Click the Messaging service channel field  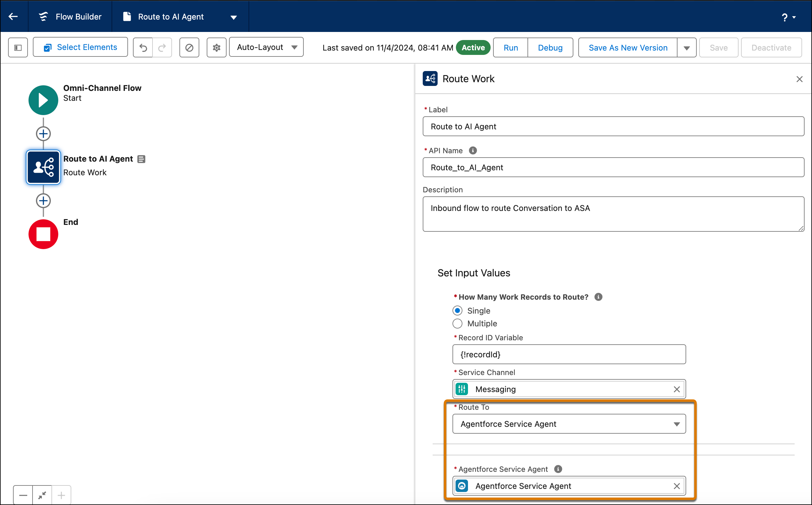569,389
